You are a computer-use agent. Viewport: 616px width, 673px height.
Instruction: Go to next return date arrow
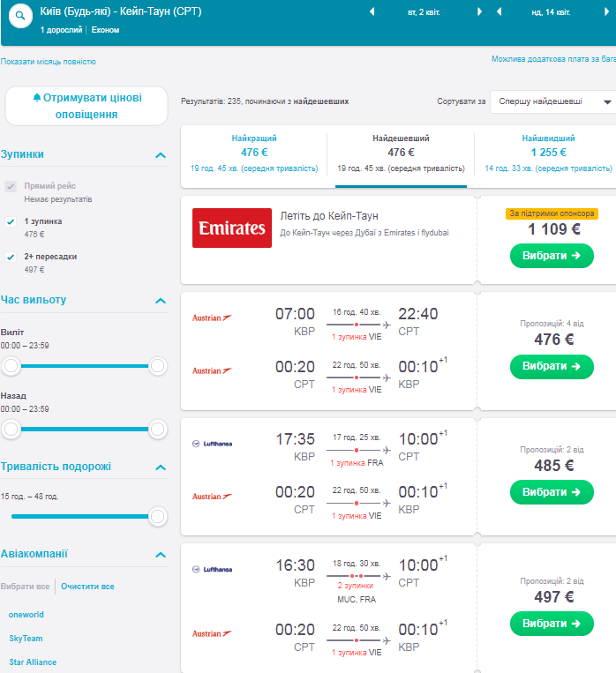tap(607, 12)
